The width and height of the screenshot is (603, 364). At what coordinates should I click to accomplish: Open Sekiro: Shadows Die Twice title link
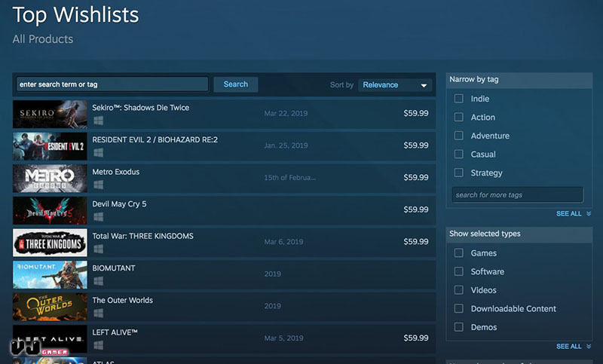141,108
